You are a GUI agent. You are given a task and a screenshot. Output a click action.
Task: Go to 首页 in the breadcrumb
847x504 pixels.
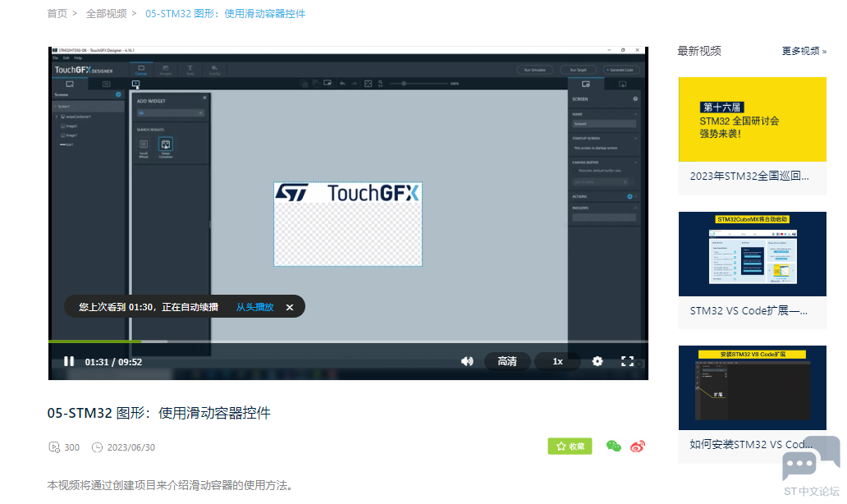point(57,13)
